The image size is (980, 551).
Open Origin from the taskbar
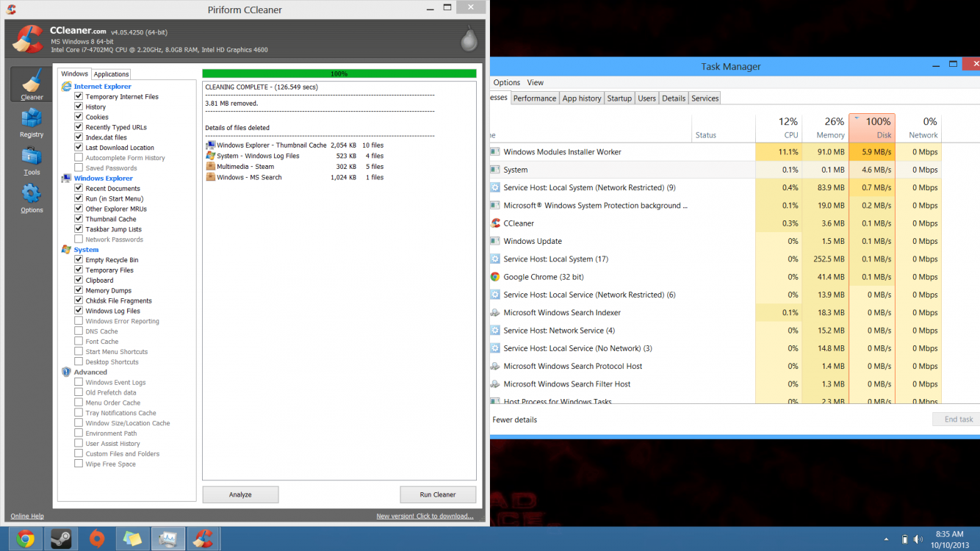(97, 539)
